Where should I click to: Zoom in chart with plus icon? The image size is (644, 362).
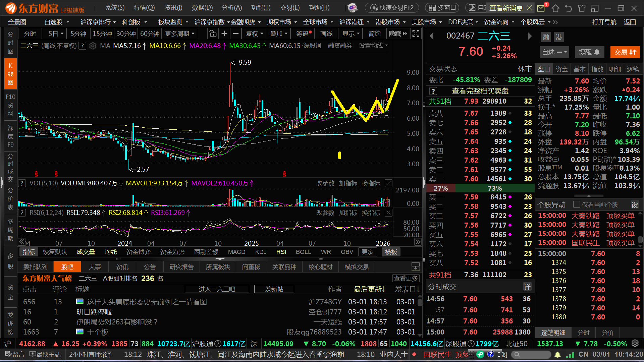[224, 34]
